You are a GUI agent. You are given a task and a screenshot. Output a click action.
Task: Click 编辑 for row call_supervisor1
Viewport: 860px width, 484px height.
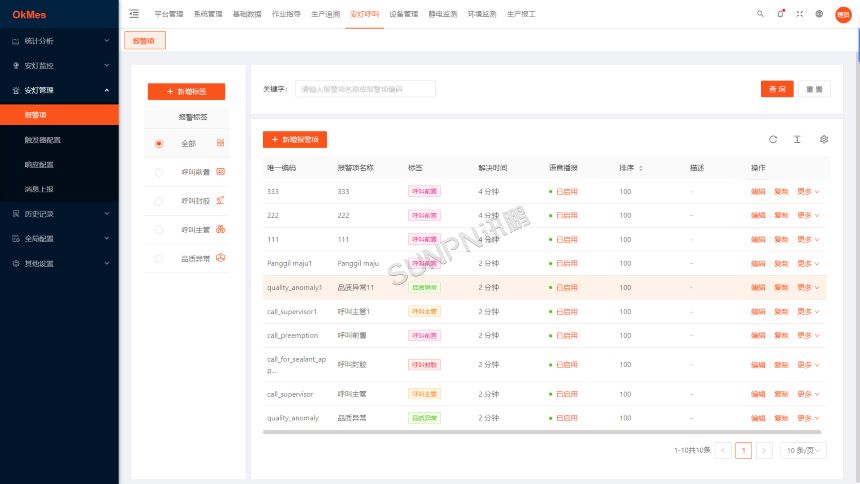758,312
